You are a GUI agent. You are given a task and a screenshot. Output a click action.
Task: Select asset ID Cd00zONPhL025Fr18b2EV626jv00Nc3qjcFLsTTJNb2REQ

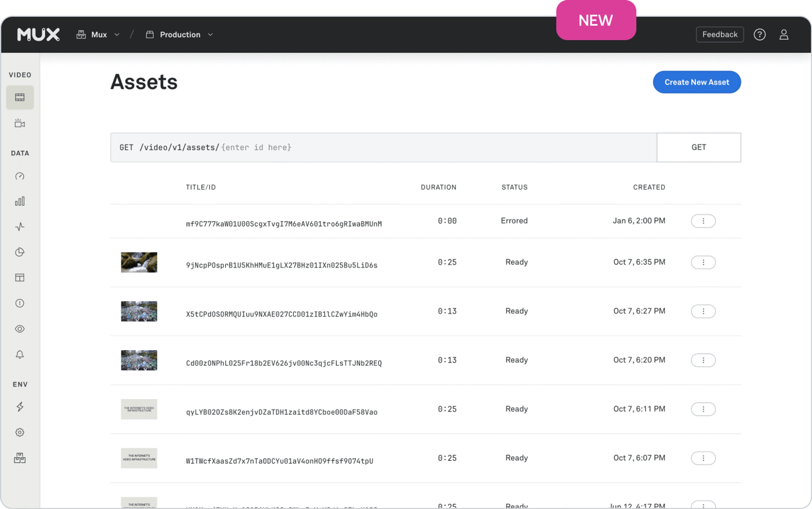(x=284, y=363)
